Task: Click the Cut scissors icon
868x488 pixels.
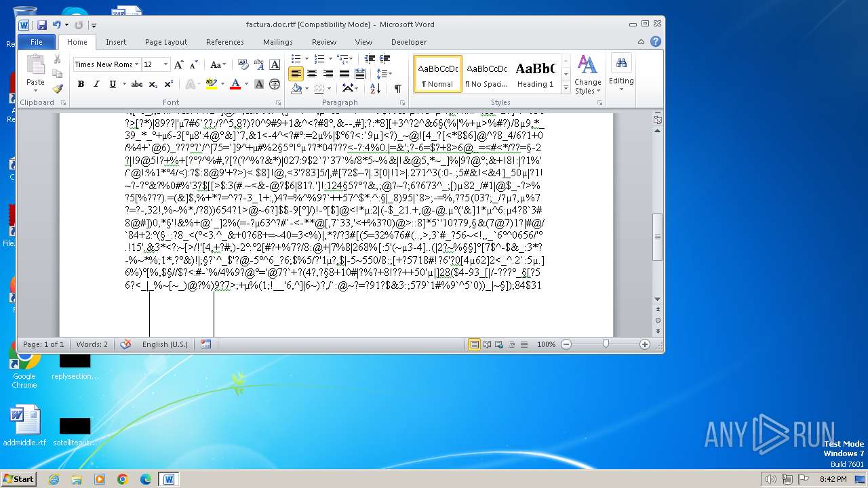Action: (58, 60)
